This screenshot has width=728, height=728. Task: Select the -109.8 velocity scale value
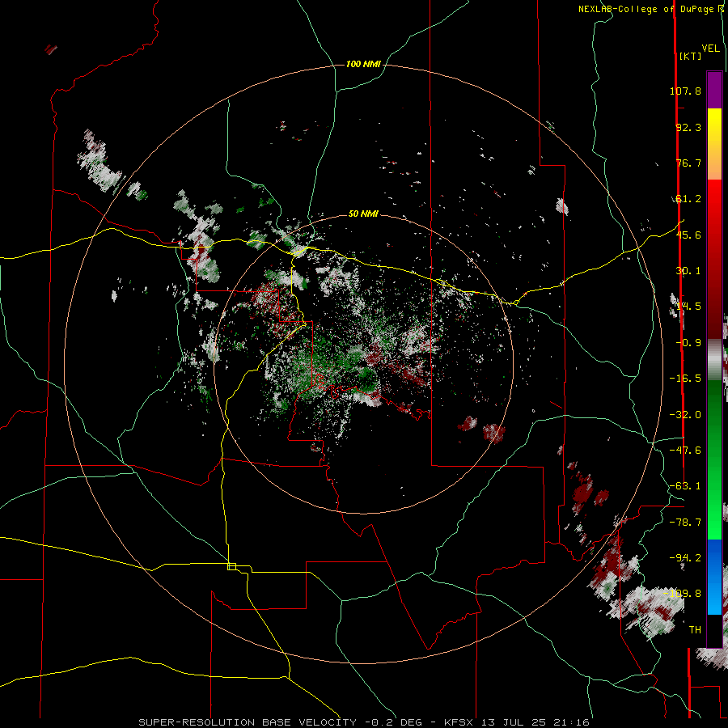tap(683, 594)
